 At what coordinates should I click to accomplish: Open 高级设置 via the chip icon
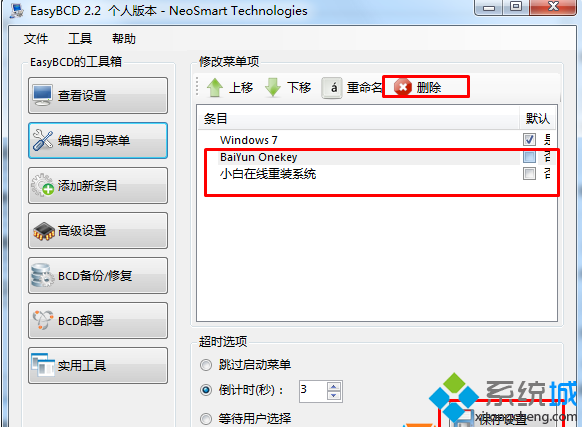44,231
